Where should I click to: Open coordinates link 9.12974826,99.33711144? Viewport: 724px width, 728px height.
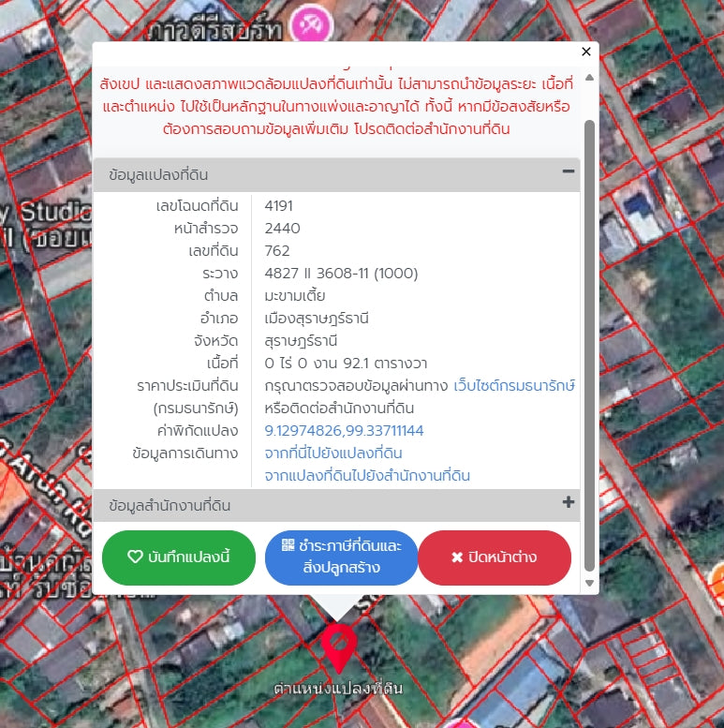344,431
